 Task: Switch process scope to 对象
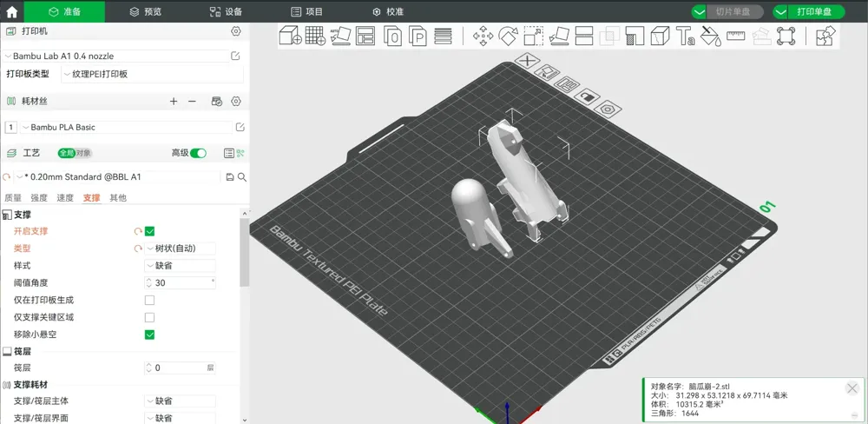[84, 153]
